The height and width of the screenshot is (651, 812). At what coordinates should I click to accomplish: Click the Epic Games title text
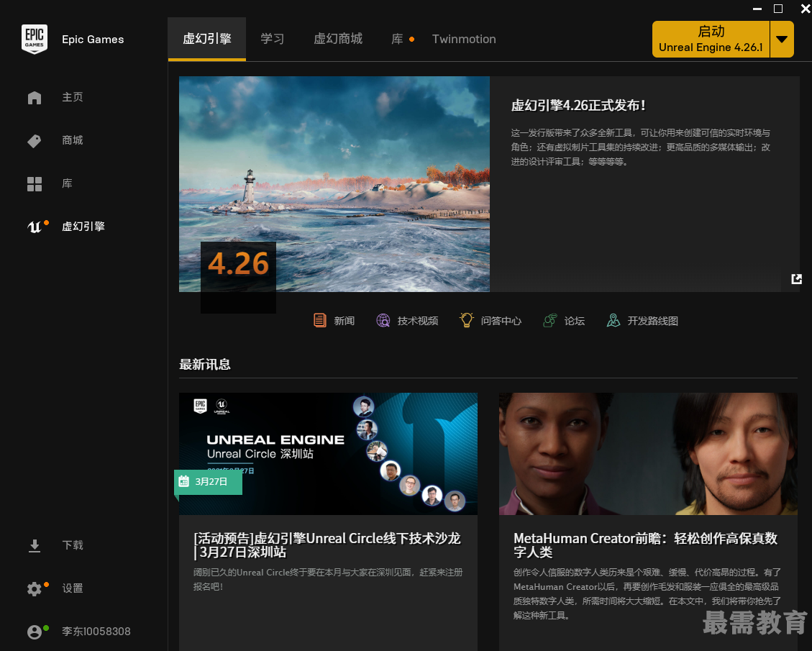[93, 40]
